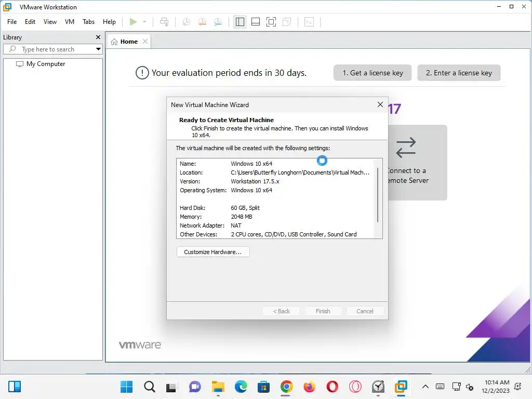
Task: Click the settings summary scrollbar
Action: (378, 195)
